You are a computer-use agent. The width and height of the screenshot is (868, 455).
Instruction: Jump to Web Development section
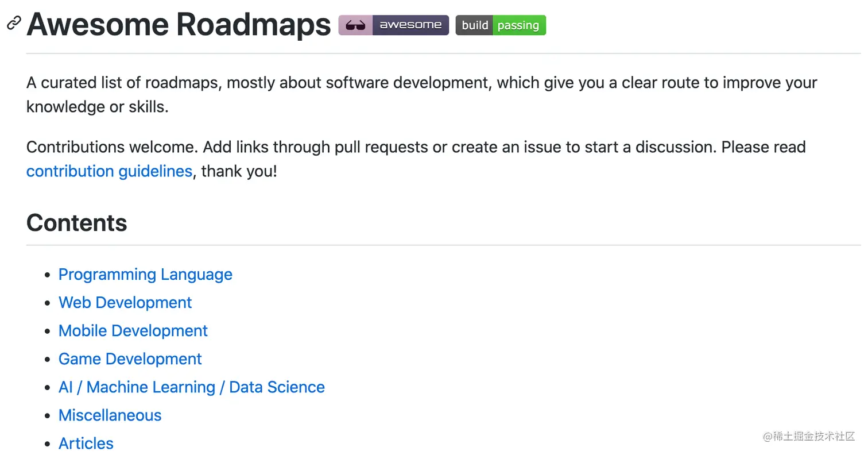click(125, 303)
